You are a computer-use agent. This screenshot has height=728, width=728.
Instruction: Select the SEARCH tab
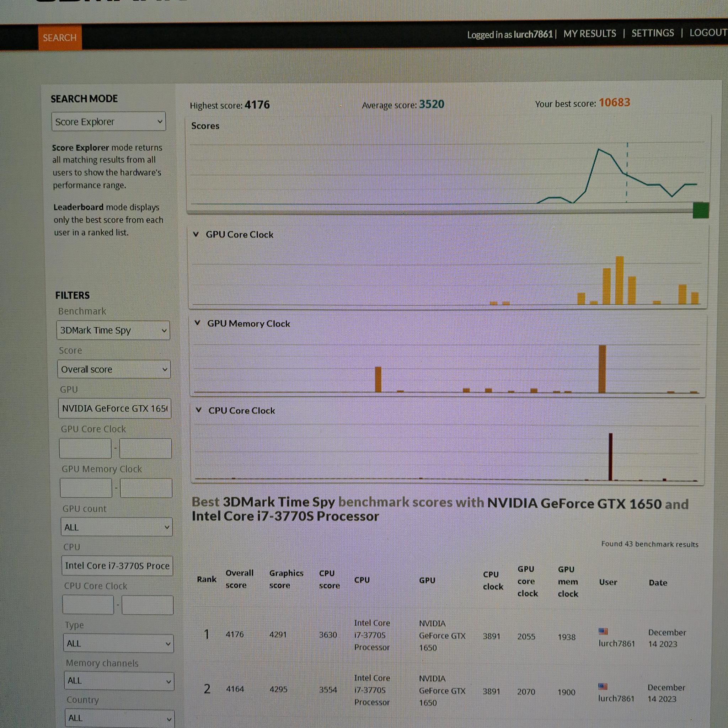[60, 38]
